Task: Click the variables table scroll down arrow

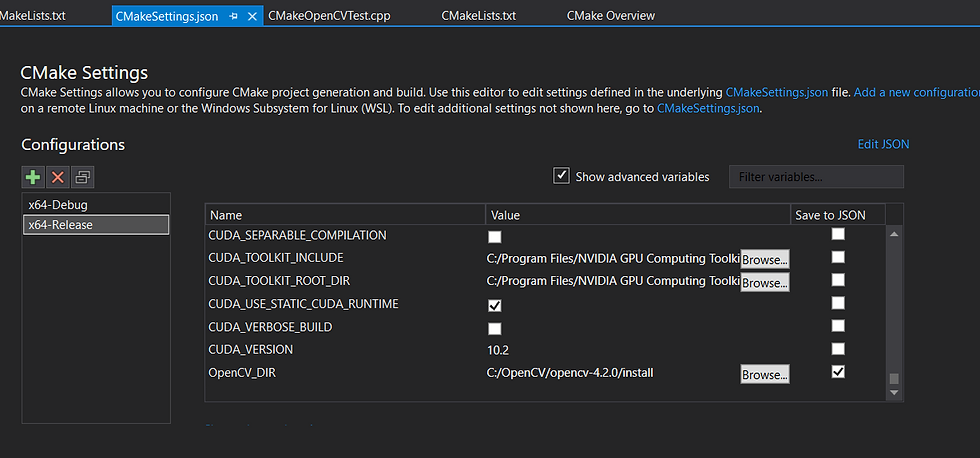Action: 894,392
